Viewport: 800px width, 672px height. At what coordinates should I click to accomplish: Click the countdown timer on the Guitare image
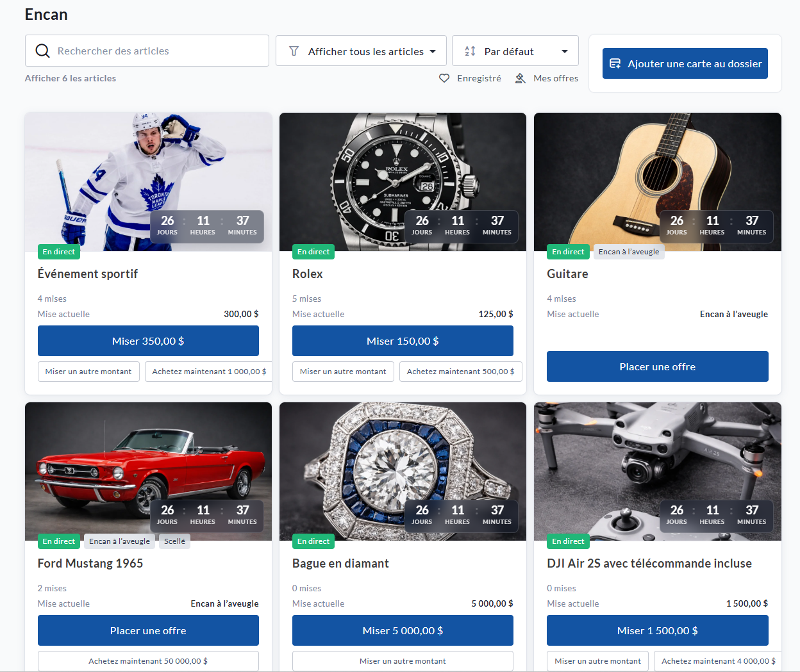[x=716, y=225]
